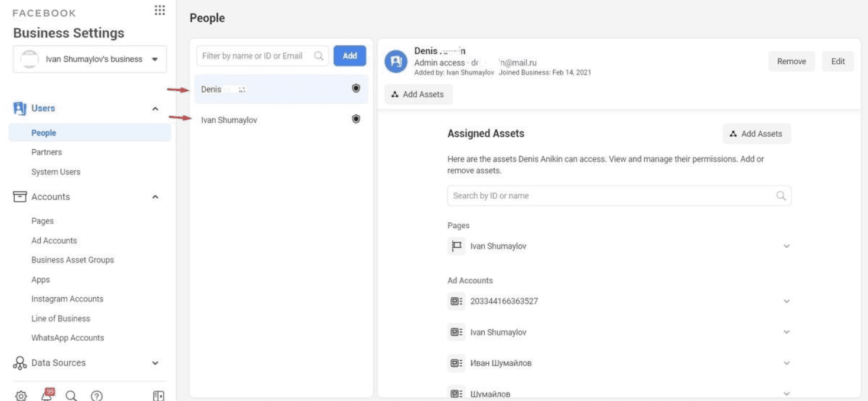Viewport: 868px width, 401px height.
Task: Click the admin shield icon on Ivan Shumaylov row
Action: 356,119
